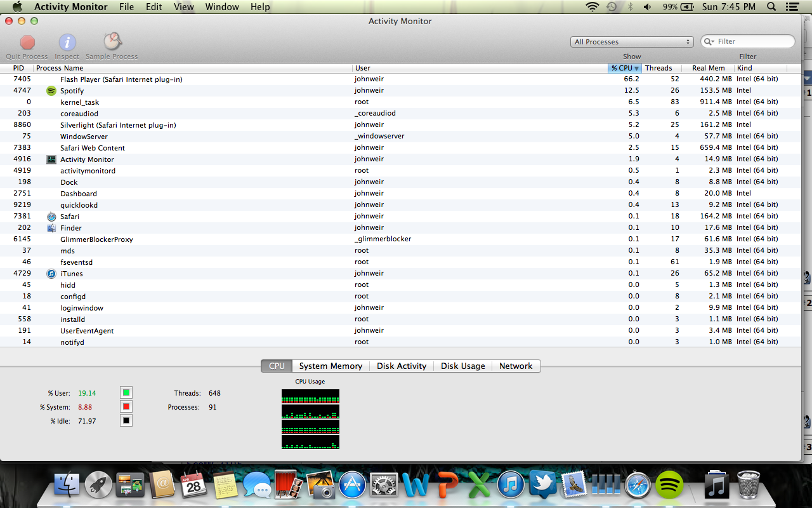
Task: Select the Flash Player (Safari Internet plug-in) row
Action: [x=401, y=79]
